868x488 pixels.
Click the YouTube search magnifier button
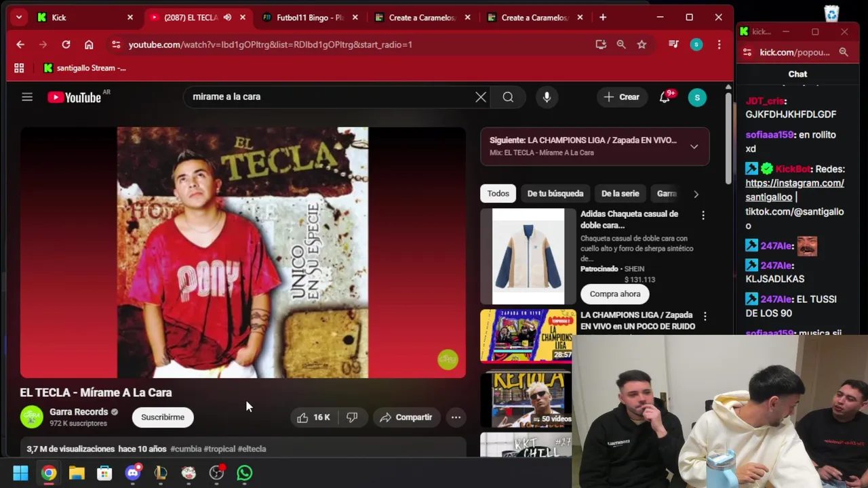[x=508, y=97]
